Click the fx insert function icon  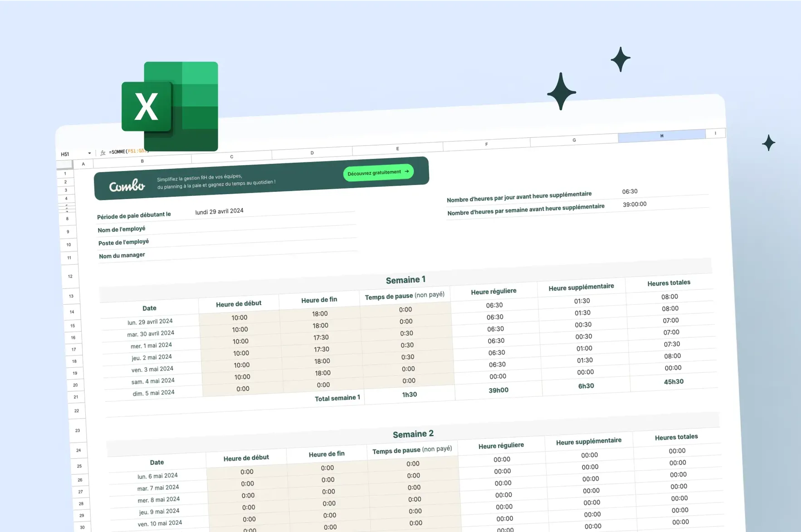[103, 153]
